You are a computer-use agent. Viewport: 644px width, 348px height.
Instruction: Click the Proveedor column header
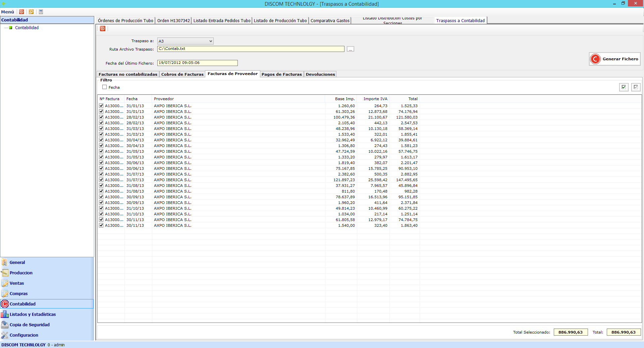[164, 99]
